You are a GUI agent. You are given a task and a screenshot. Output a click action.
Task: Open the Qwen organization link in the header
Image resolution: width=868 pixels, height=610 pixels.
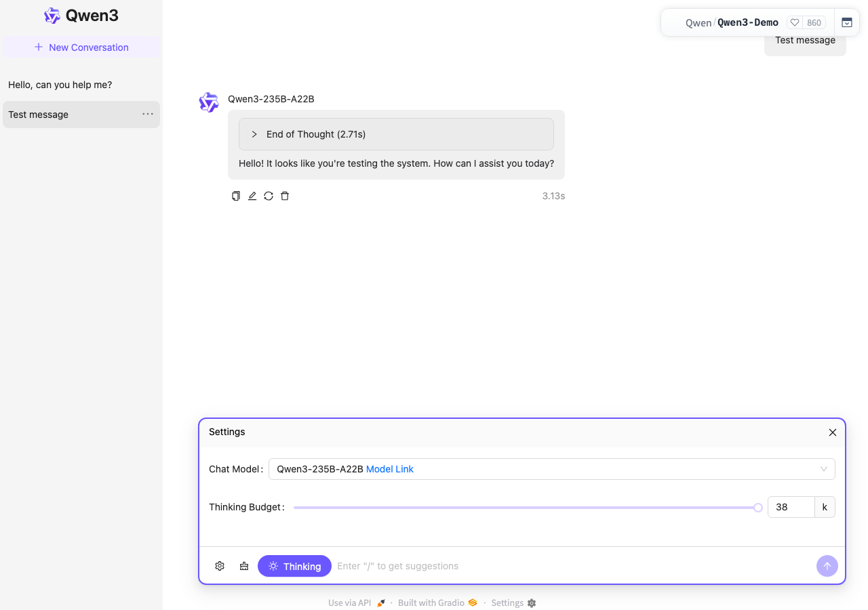698,23
